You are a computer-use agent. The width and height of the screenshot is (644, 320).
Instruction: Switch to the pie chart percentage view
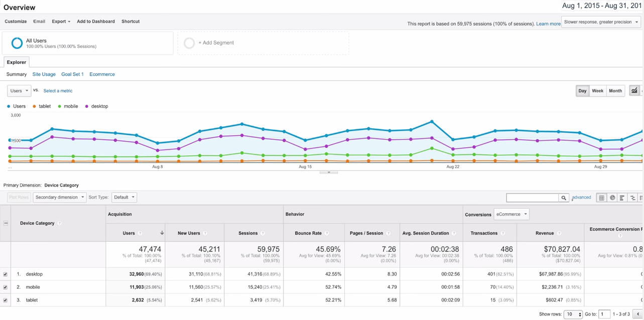[612, 198]
